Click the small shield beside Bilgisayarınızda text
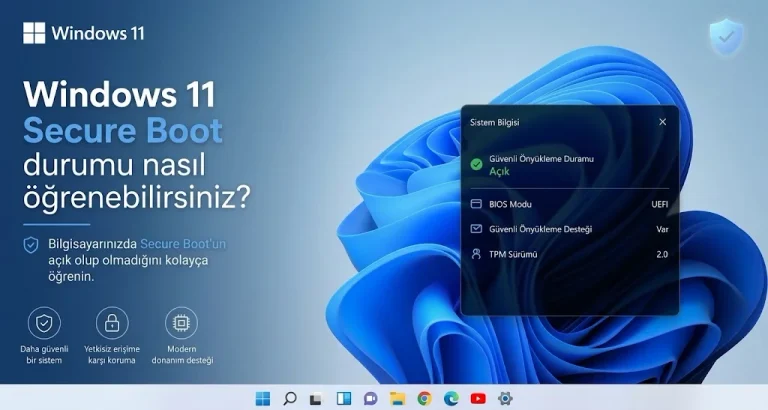This screenshot has width=768, height=410. (x=31, y=245)
